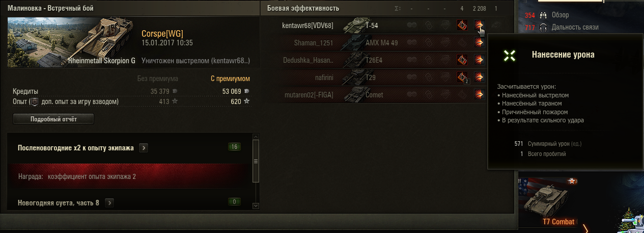Image resolution: width=644 pixels, height=233 pixels.
Task: Click the damage icon for Comet row
Action: (479, 95)
